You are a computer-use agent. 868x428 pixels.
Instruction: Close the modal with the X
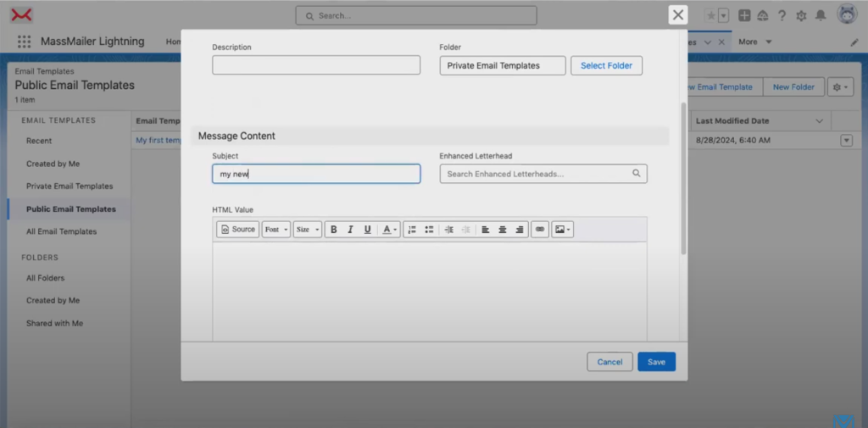point(678,15)
